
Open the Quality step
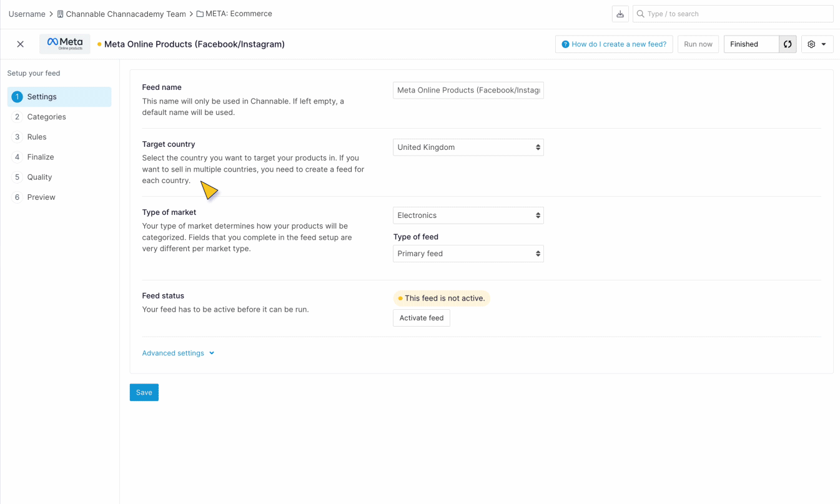pos(39,177)
